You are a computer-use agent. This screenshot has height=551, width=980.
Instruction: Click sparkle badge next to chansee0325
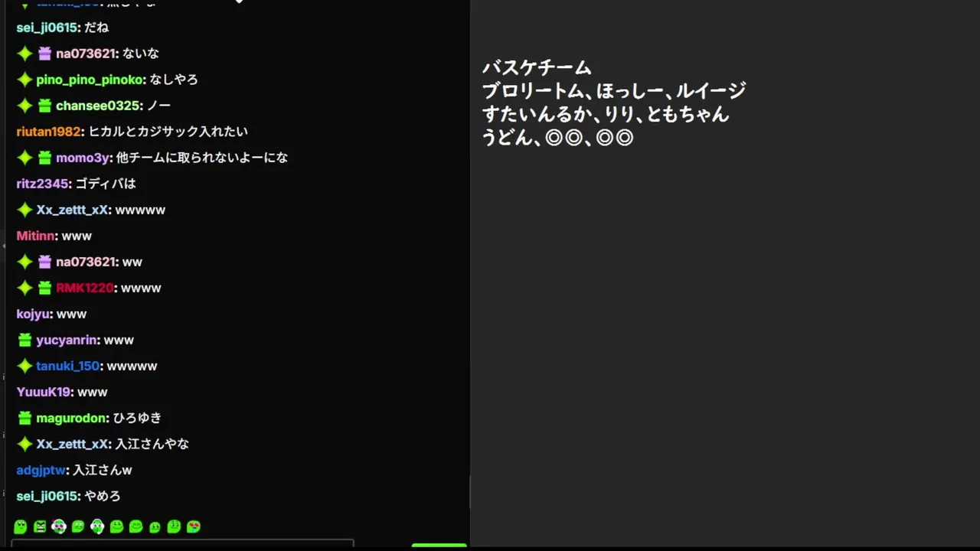coord(24,106)
